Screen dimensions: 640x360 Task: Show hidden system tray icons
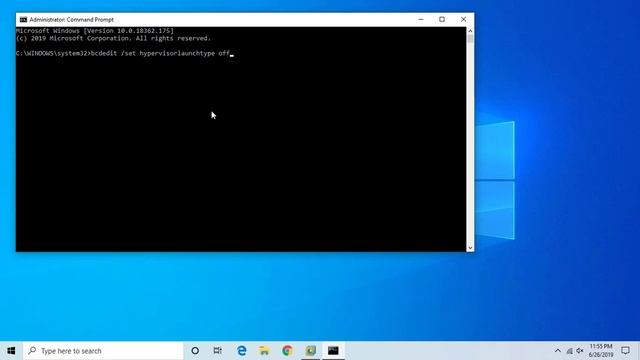[558, 351]
